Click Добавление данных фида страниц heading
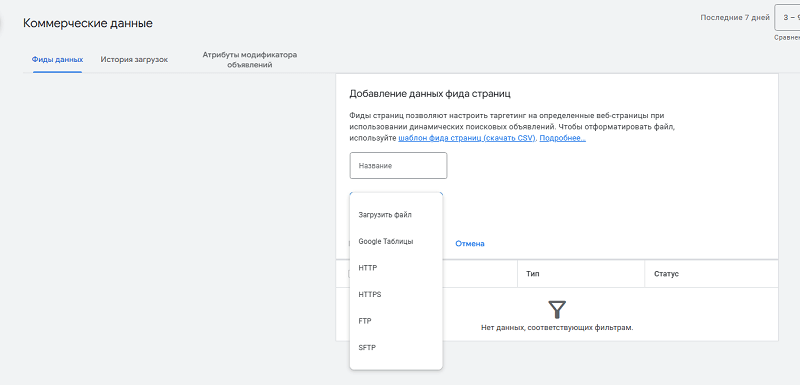 (x=430, y=94)
